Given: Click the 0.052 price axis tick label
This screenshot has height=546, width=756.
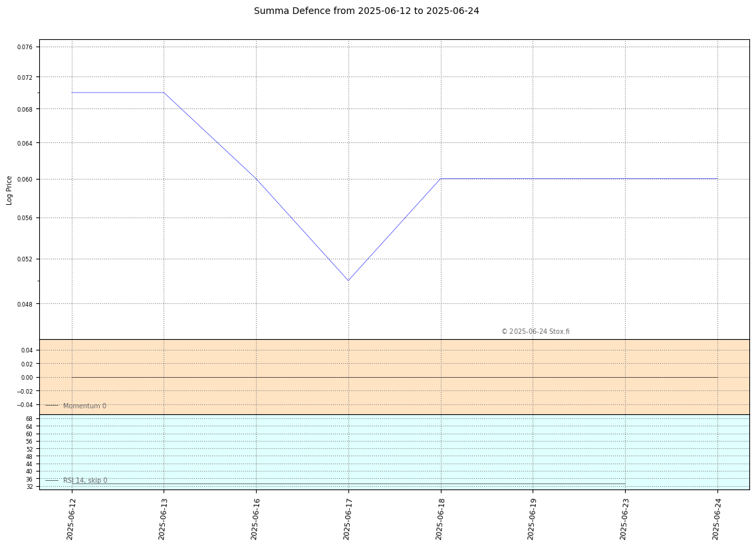Looking at the screenshot, I should pyautogui.click(x=25, y=259).
